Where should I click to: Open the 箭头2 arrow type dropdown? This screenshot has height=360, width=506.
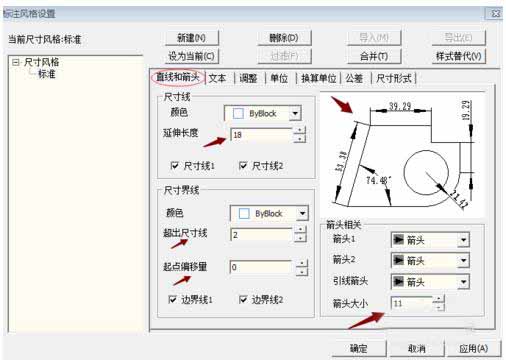pos(463,261)
